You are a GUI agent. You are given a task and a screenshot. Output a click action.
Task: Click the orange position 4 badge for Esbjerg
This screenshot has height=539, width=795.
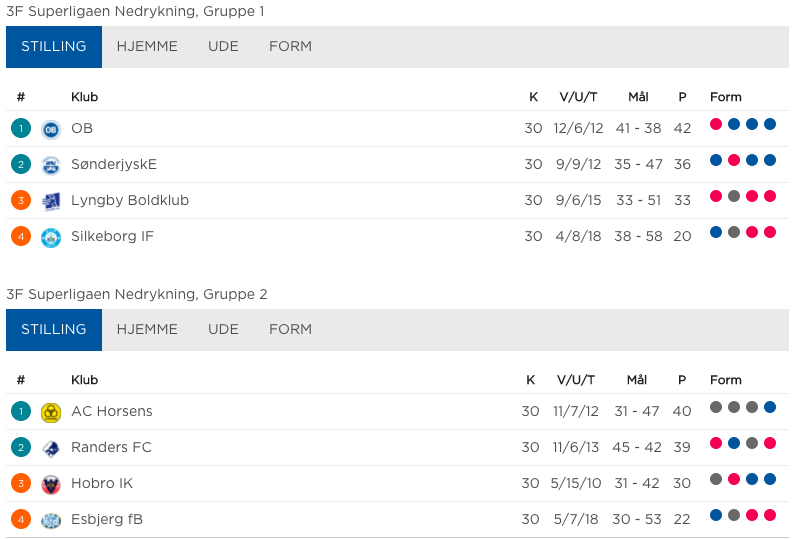21,520
